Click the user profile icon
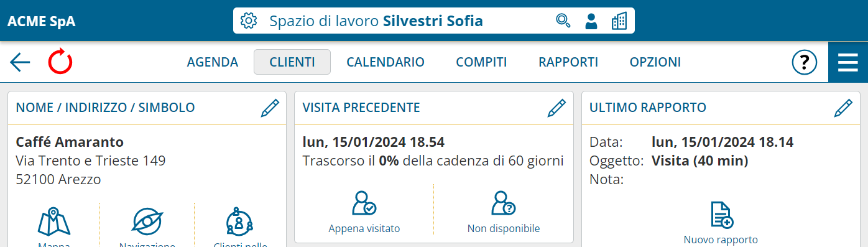Viewport: 868px width, 247px height. coord(591,21)
